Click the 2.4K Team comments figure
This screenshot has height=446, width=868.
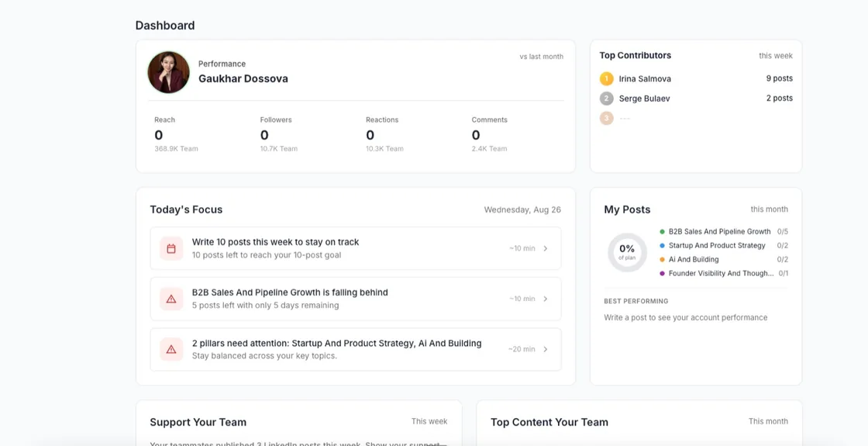pyautogui.click(x=489, y=148)
